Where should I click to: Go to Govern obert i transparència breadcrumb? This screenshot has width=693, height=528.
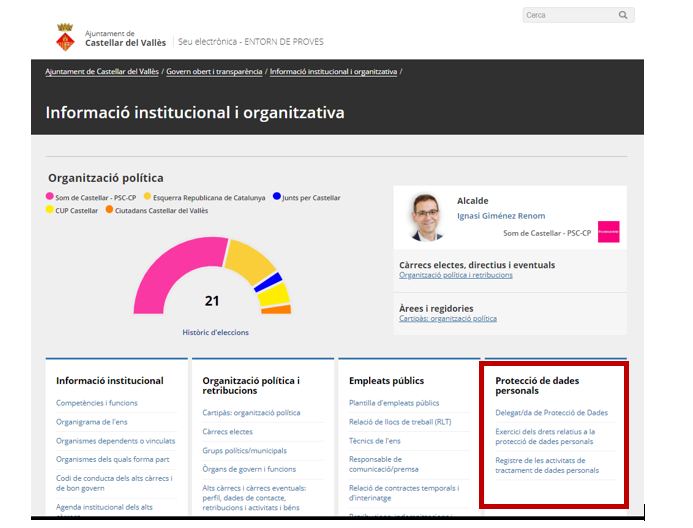pyautogui.click(x=214, y=72)
